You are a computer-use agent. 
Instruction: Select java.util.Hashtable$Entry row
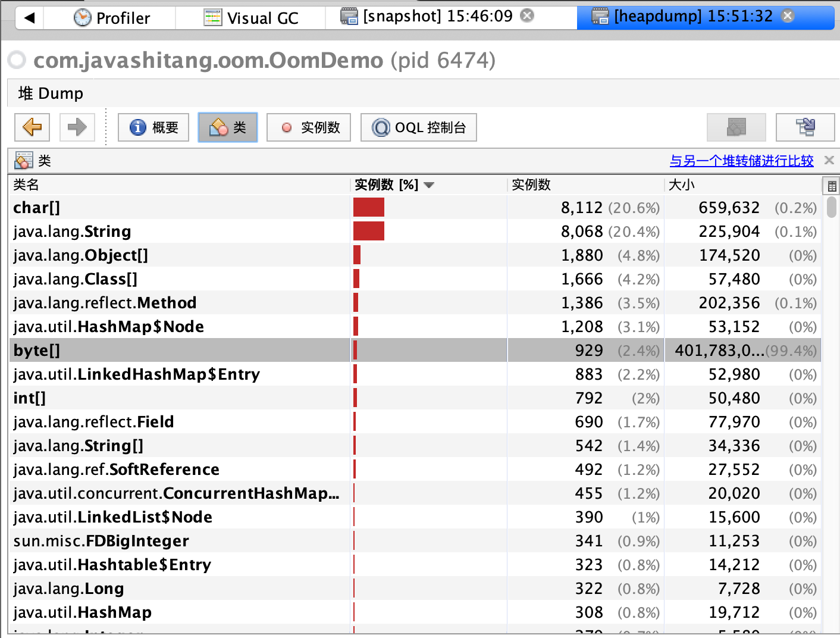415,564
